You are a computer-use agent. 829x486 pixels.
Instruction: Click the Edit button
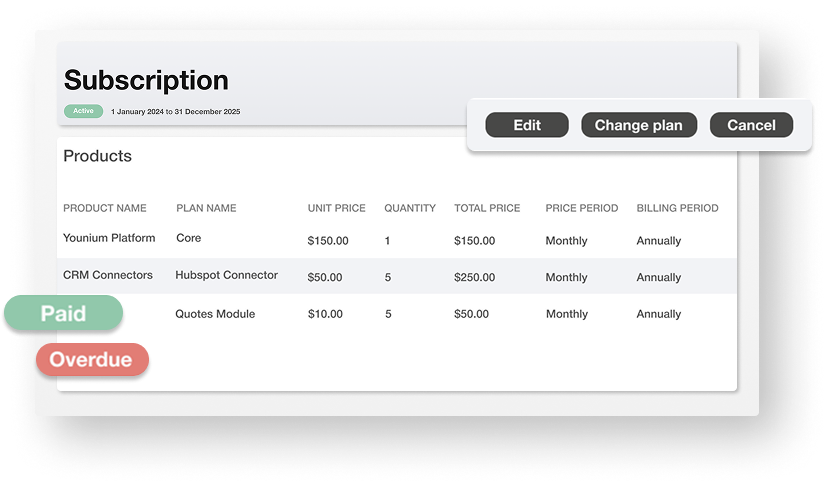coord(527,125)
